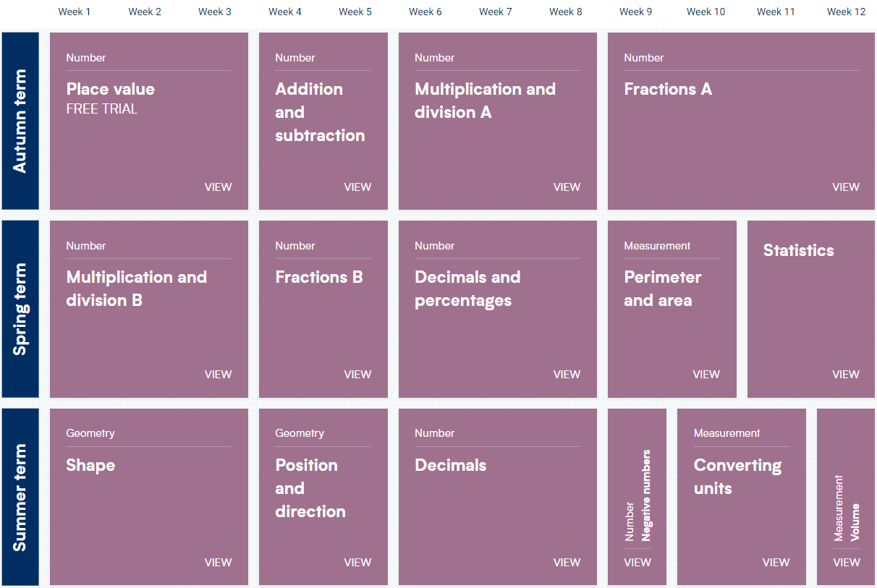The height and width of the screenshot is (588, 877).
Task: Select the Spring term label
Action: point(20,309)
